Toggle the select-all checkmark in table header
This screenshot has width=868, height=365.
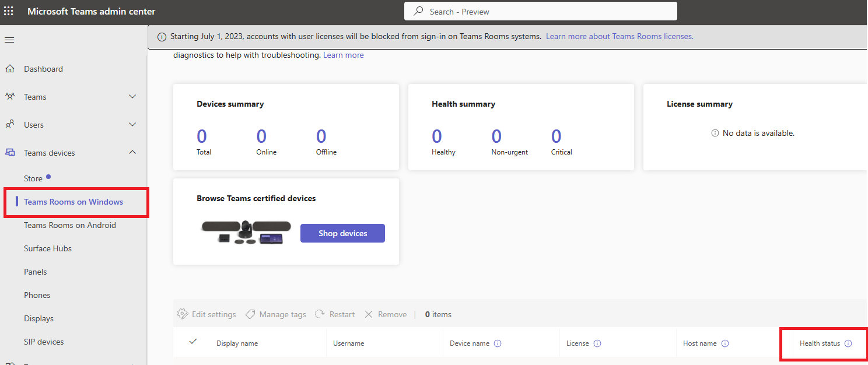pos(193,342)
